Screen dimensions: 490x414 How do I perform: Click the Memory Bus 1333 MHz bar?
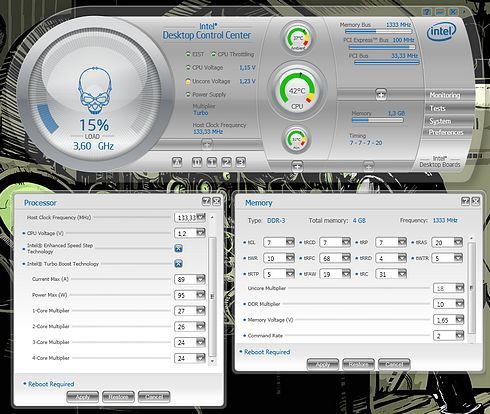pyautogui.click(x=378, y=32)
